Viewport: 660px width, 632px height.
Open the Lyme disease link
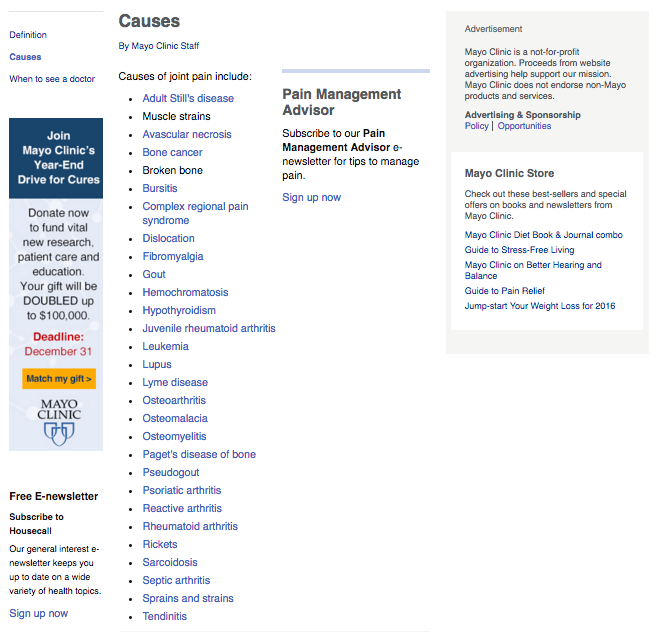[175, 382]
